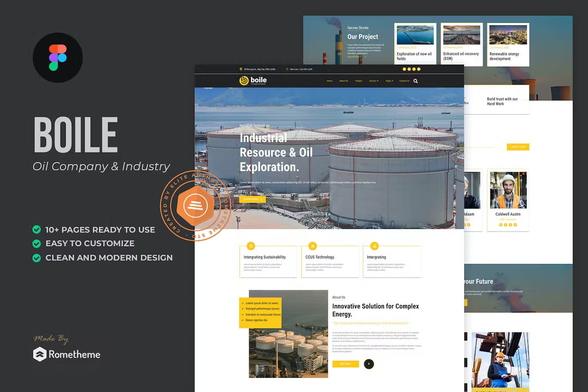Click the Rometheme logo icon

pyautogui.click(x=39, y=354)
